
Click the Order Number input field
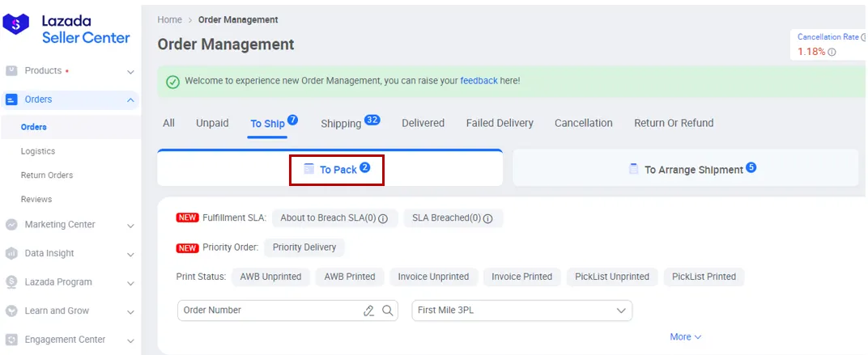pos(267,311)
